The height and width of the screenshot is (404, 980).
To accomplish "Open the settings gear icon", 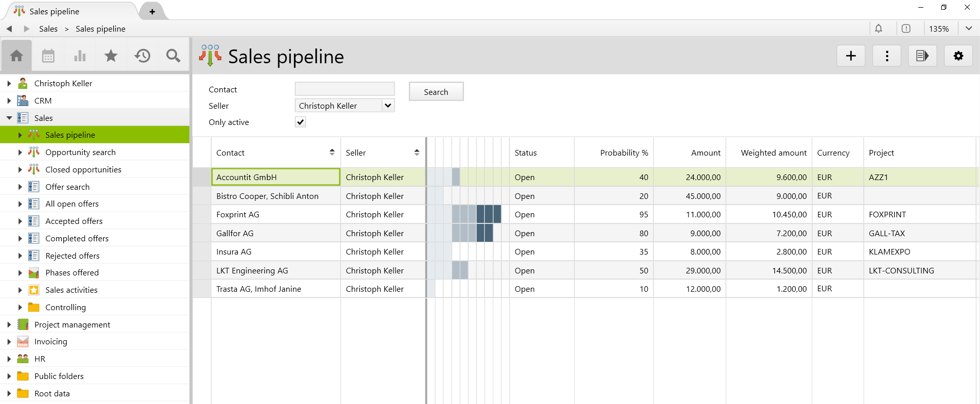I will tap(958, 56).
